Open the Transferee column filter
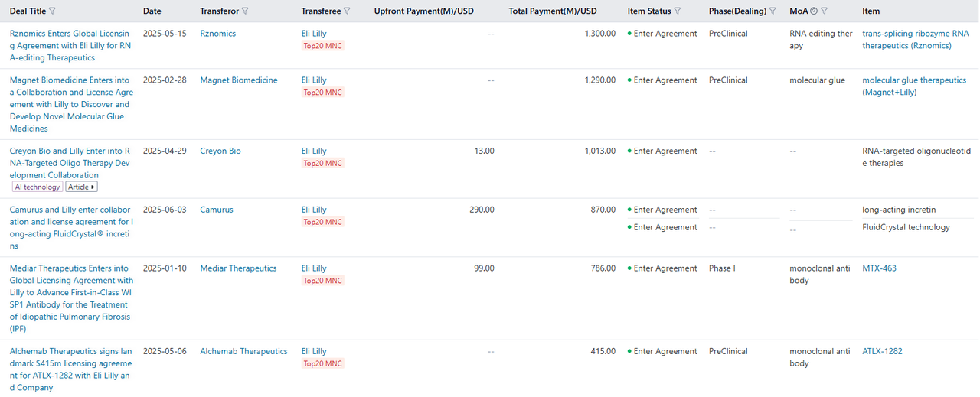This screenshot has height=397, width=980. [347, 11]
